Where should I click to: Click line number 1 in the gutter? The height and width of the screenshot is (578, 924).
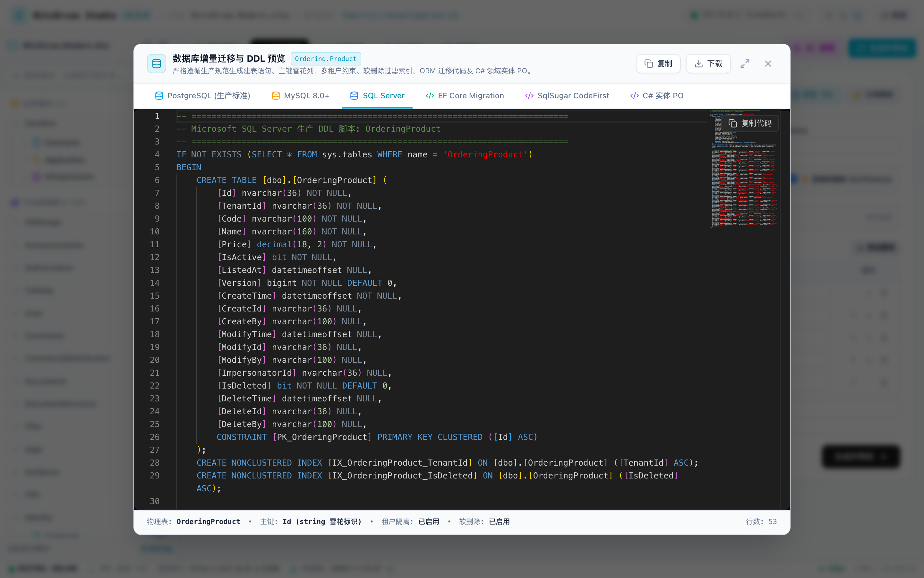[157, 116]
